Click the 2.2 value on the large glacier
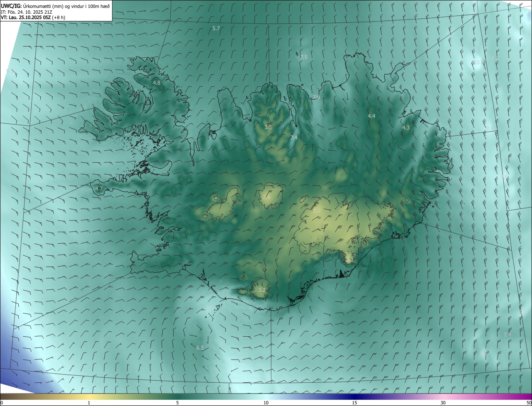Image resolution: width=532 pixels, height=406 pixels. coord(317,210)
